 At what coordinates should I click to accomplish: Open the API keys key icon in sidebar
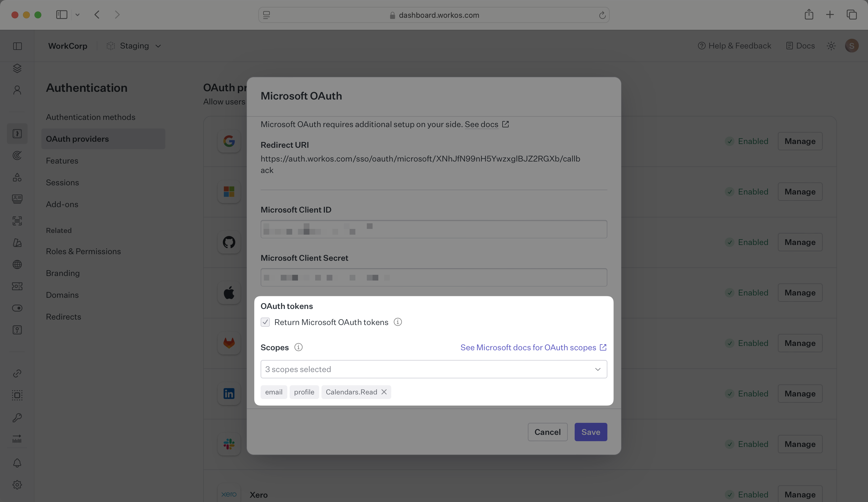(x=17, y=417)
